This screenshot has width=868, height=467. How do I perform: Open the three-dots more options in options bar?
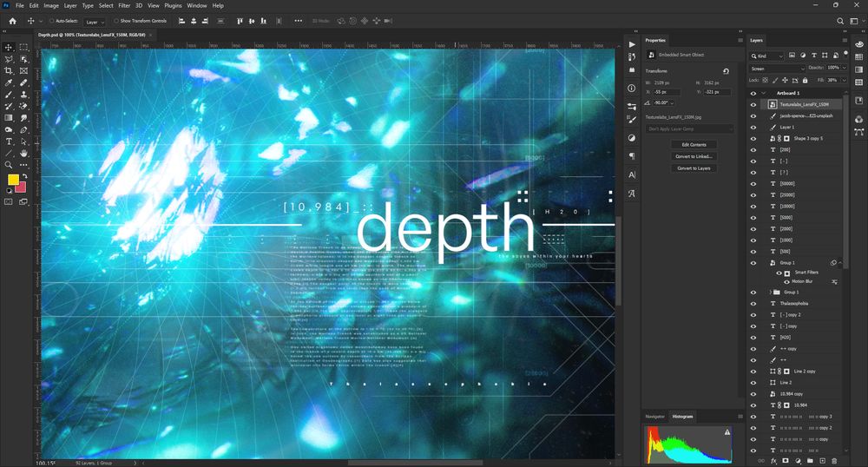(x=299, y=21)
